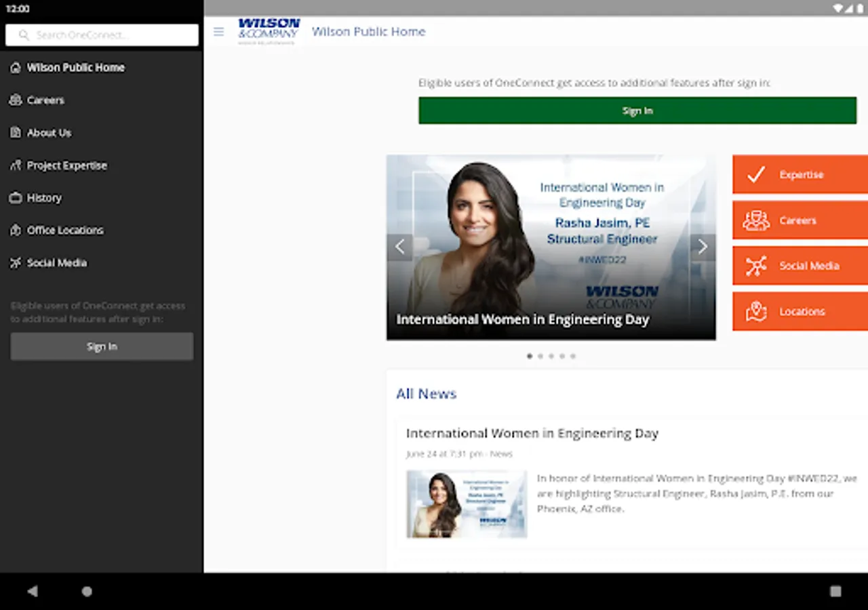This screenshot has height=610, width=868.
Task: Click the All News heading
Action: [427, 394]
